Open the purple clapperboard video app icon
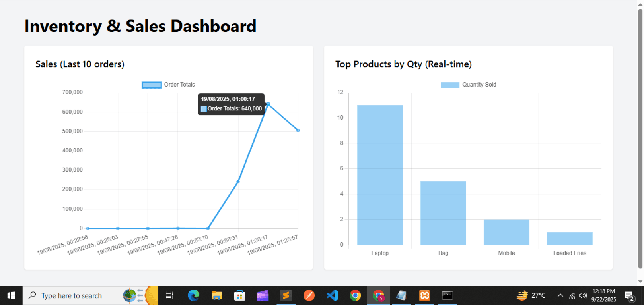This screenshot has height=305, width=644. (x=263, y=295)
